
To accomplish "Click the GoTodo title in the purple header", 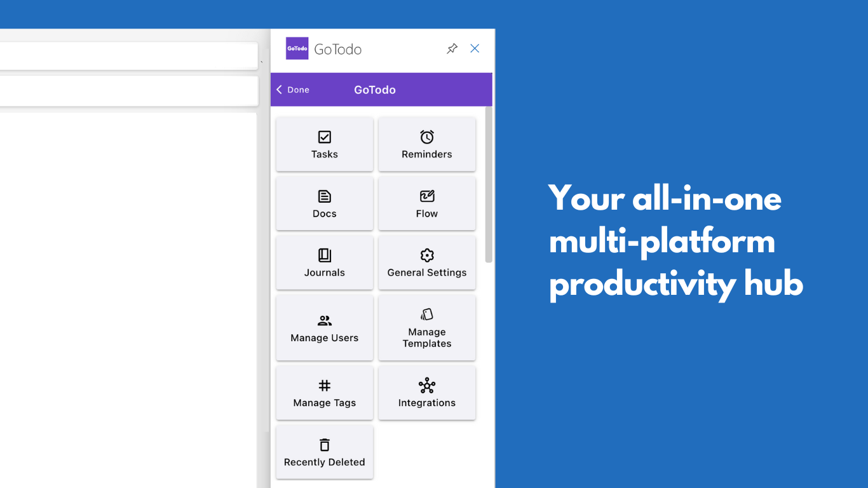I will pos(375,90).
